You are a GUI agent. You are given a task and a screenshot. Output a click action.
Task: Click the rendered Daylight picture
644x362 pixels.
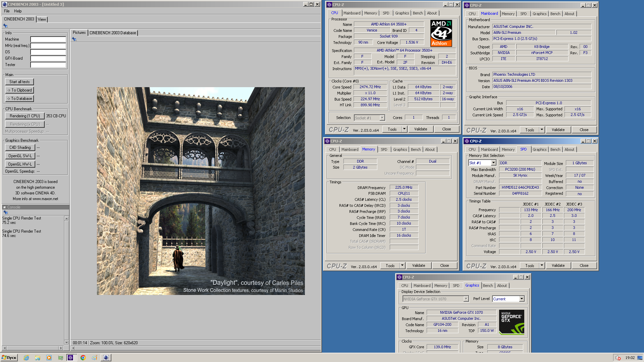coord(201,191)
